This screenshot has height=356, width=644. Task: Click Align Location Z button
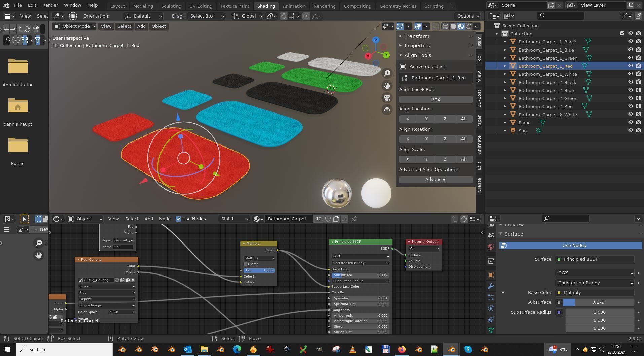pos(445,119)
